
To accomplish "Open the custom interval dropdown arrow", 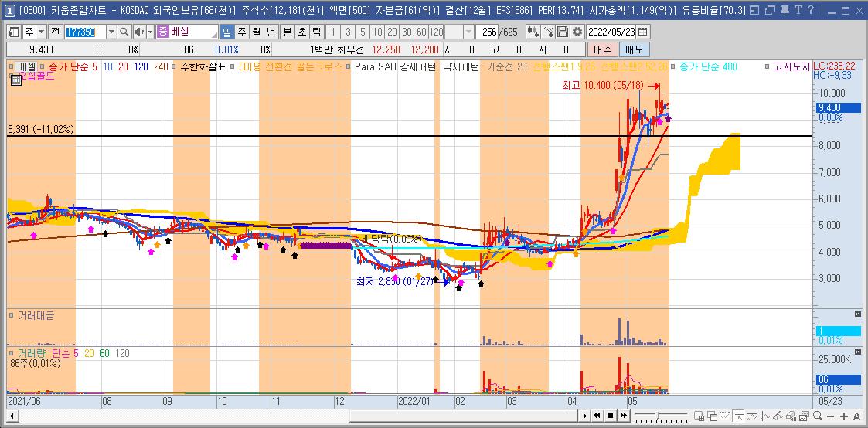I will [x=468, y=32].
